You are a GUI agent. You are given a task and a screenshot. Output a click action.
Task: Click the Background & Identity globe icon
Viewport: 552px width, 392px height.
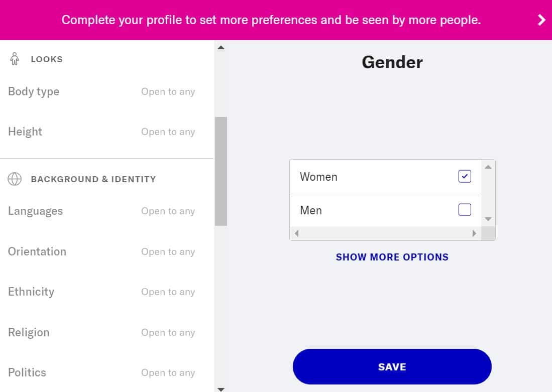[15, 179]
